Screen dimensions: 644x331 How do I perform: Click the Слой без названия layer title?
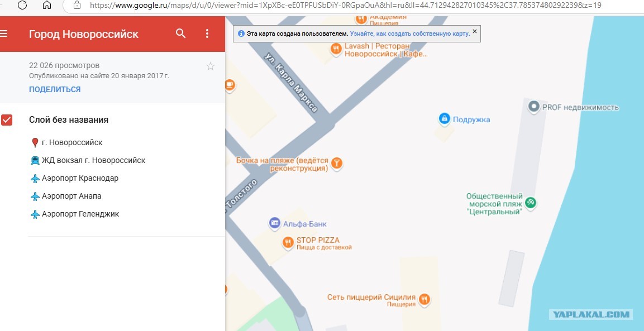[69, 120]
